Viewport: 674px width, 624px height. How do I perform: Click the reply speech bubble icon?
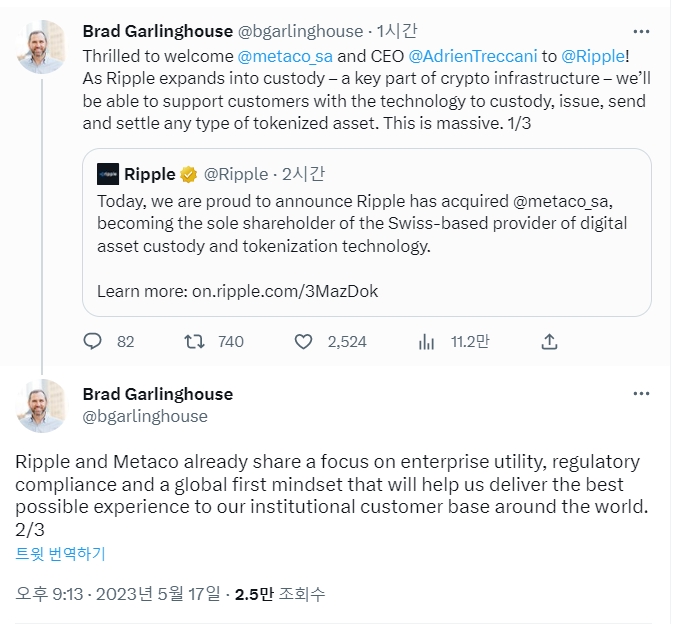(x=93, y=341)
